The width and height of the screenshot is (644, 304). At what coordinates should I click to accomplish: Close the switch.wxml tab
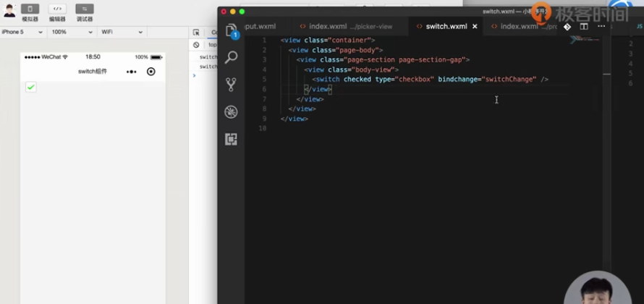point(475,26)
